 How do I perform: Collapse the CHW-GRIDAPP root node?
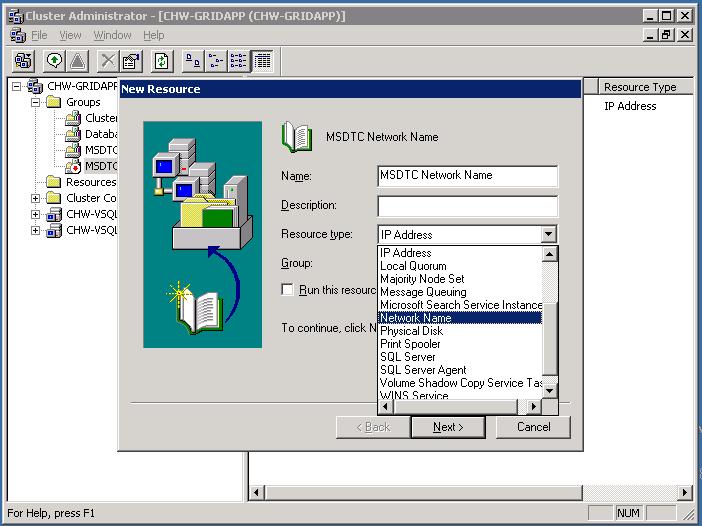click(x=17, y=86)
